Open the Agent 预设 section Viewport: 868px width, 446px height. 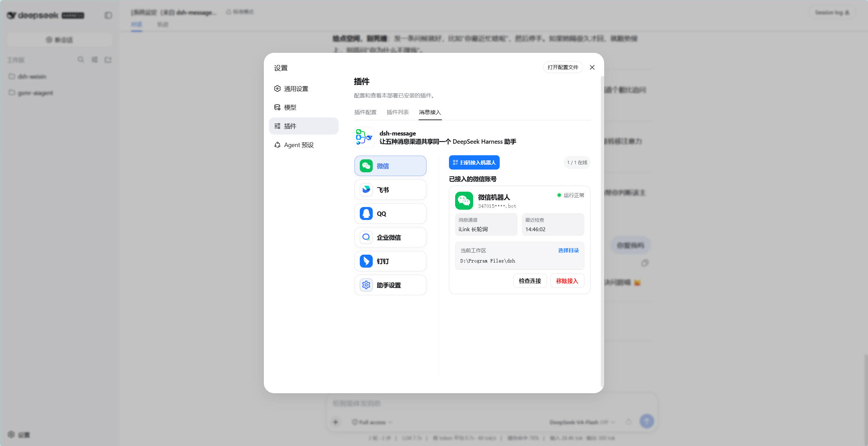[304, 145]
